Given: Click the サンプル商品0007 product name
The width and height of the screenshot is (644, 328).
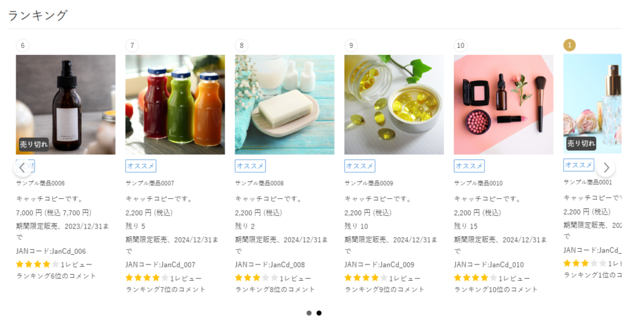Looking at the screenshot, I should click(x=150, y=183).
